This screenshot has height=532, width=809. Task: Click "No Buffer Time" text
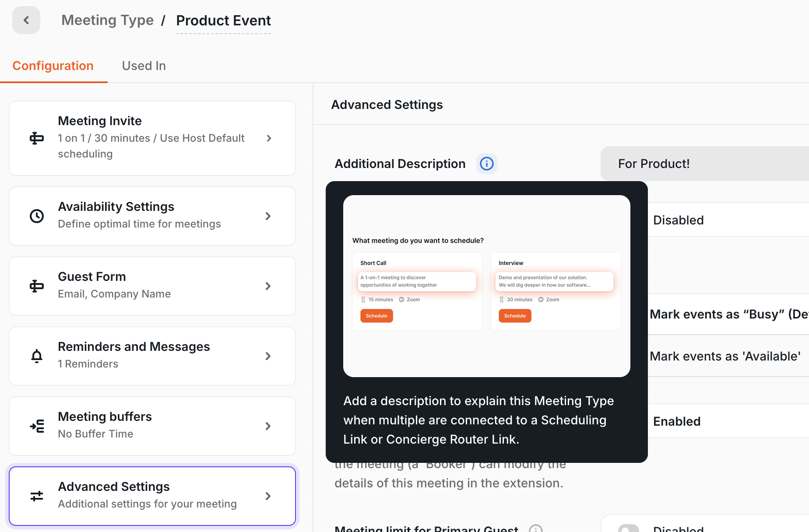[95, 434]
